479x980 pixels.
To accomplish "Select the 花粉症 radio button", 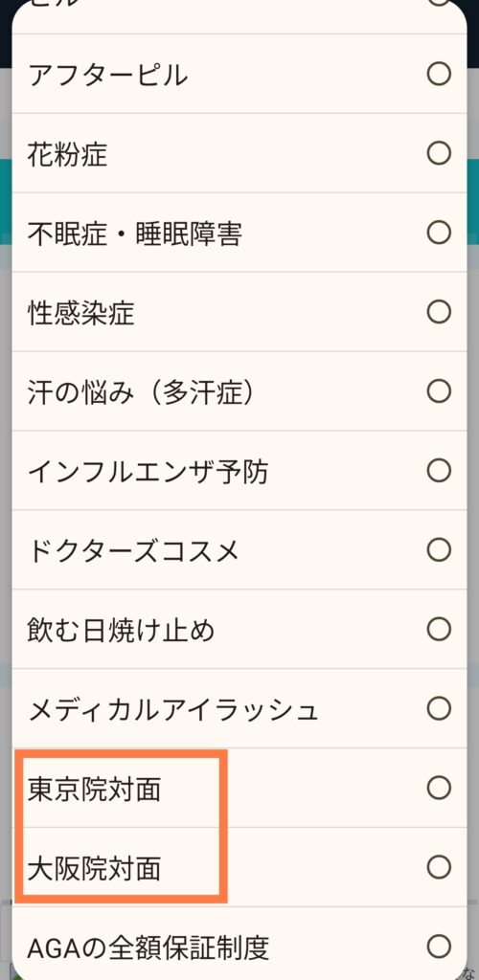I will coord(439,153).
